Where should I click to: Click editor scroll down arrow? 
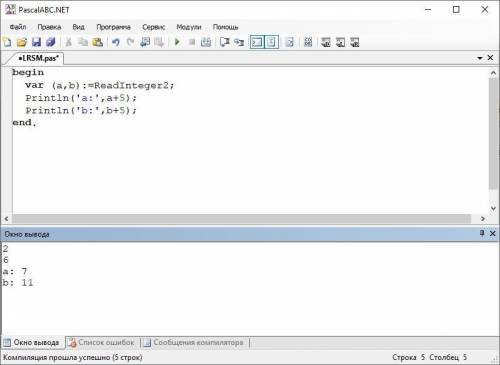tap(493, 208)
